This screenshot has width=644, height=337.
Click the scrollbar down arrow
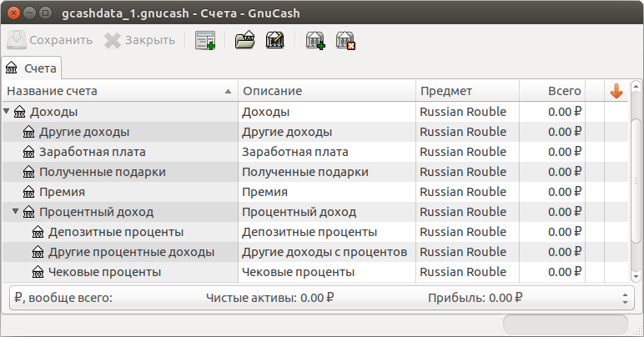[636, 277]
